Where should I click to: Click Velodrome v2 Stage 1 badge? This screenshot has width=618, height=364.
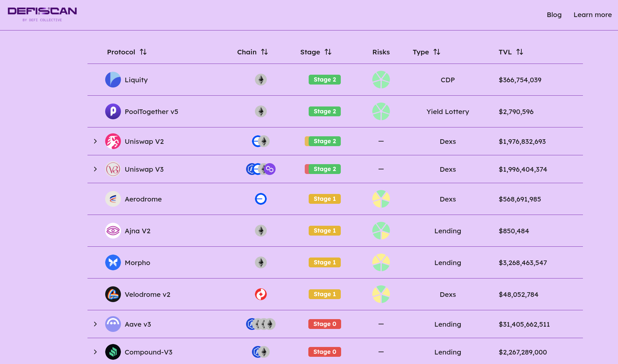(x=325, y=294)
